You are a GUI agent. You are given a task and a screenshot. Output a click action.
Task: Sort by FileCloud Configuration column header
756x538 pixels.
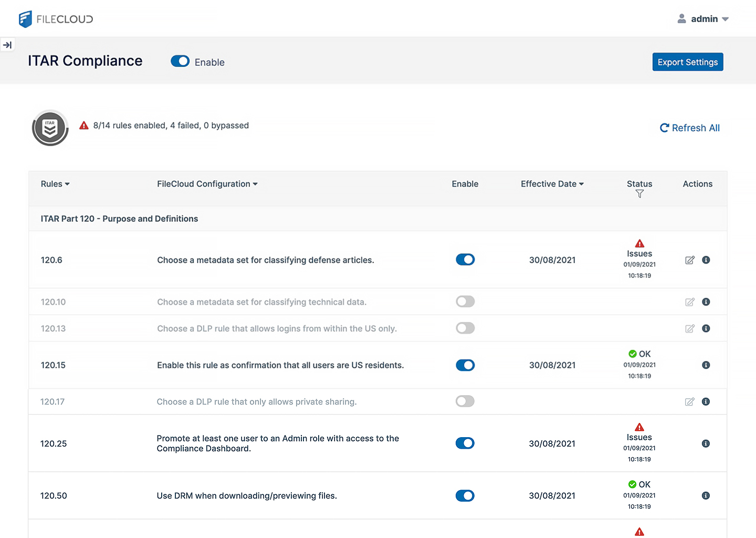[x=207, y=184]
